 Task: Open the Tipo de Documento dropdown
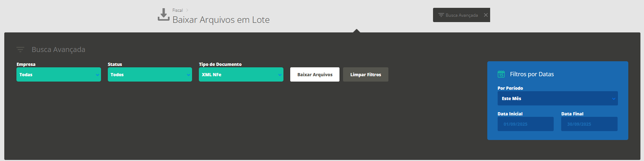[x=241, y=74]
